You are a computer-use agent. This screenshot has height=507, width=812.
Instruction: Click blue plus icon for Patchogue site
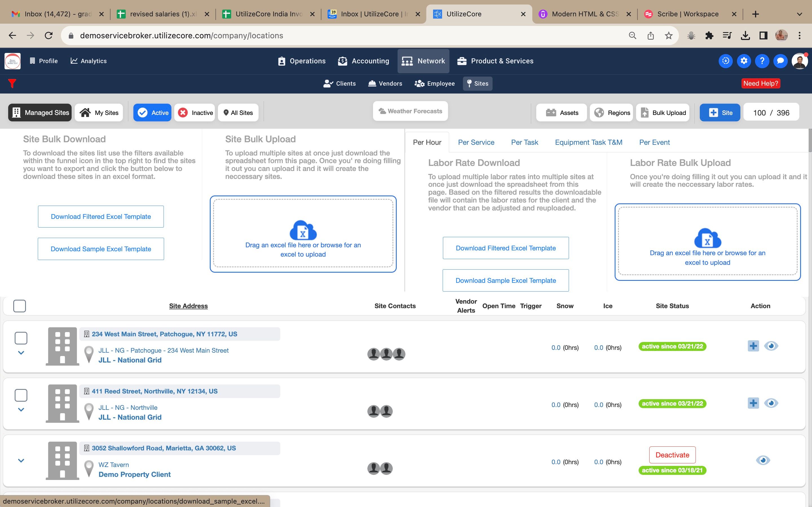pos(753,346)
